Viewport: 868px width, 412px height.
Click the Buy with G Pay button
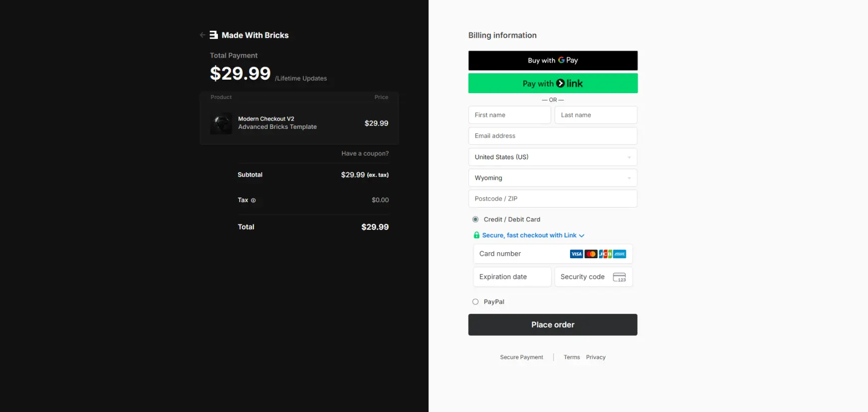coord(553,61)
